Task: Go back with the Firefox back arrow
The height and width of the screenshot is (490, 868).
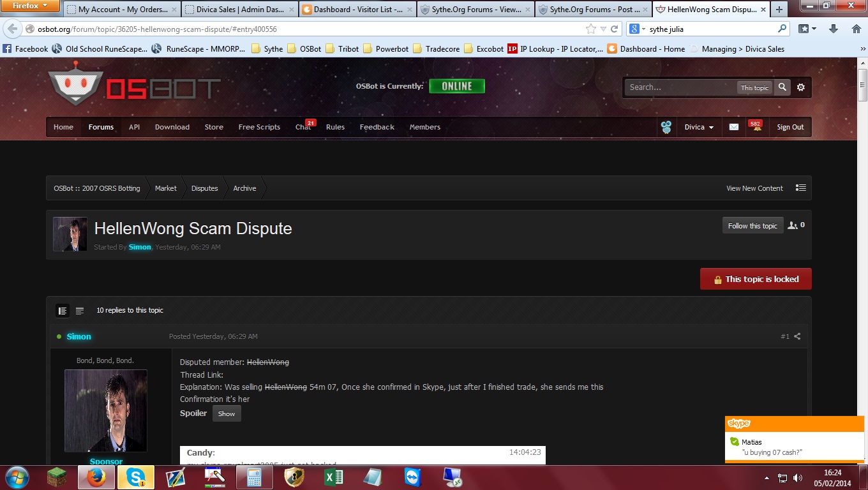Action: tap(13, 29)
